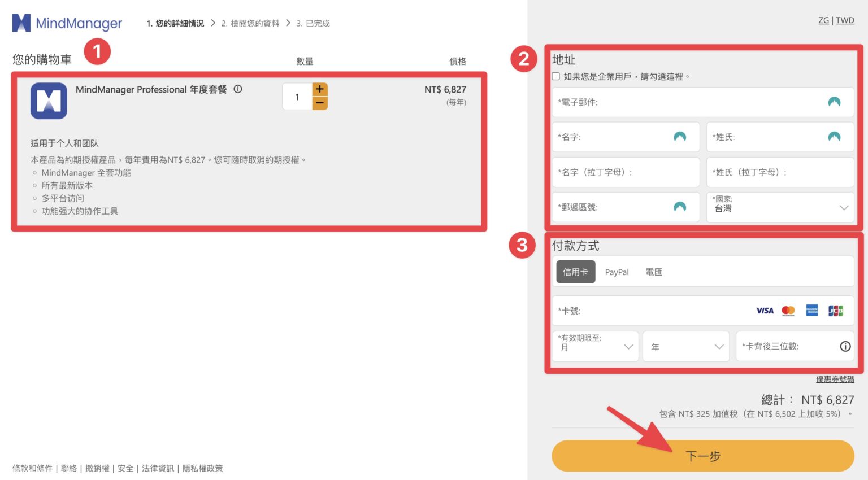Click the Visa card icon
The width and height of the screenshot is (868, 480).
764,310
